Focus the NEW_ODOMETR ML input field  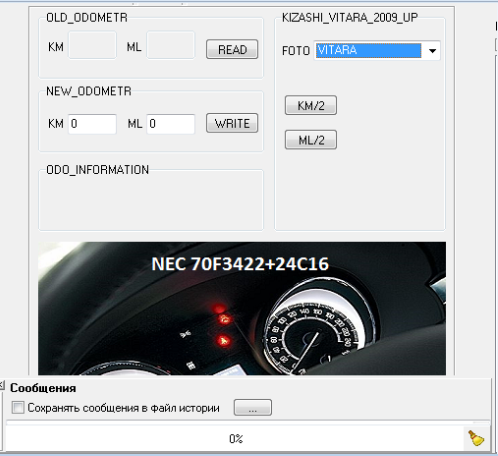(x=171, y=124)
